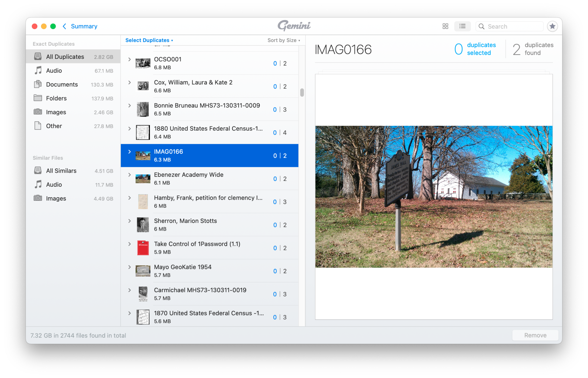Go back to Summary
This screenshot has width=588, height=378.
coord(84,26)
